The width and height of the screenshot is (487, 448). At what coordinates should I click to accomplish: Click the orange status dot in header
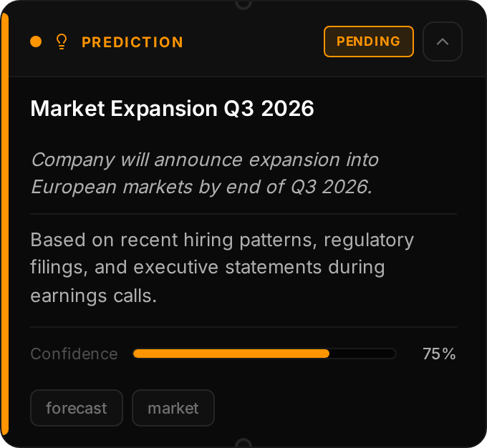tap(36, 42)
